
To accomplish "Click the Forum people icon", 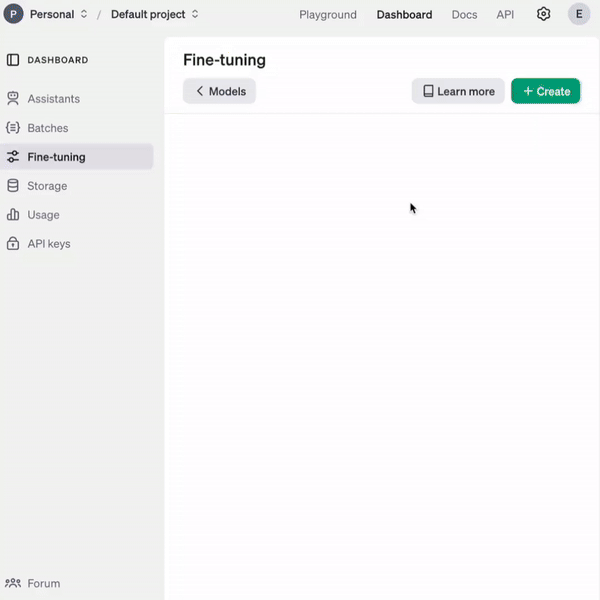I will click(x=13, y=583).
